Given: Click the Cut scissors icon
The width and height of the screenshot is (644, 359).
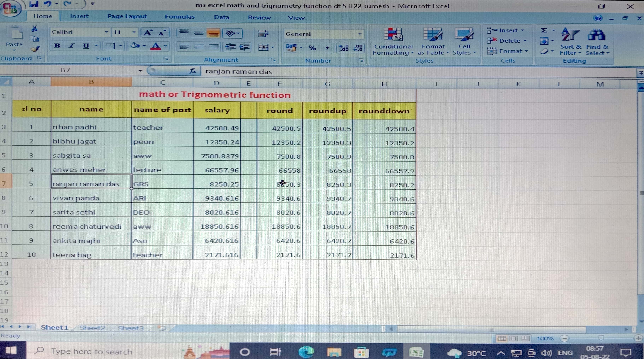Looking at the screenshot, I should point(34,29).
